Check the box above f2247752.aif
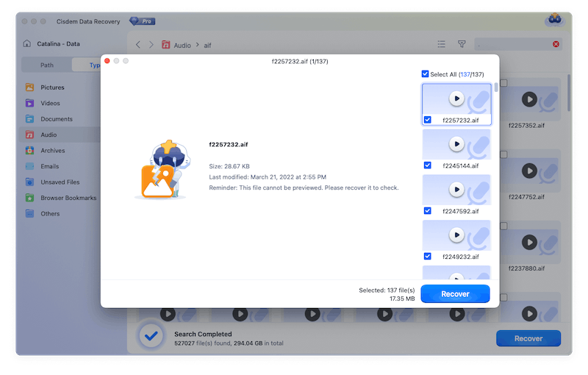 pyautogui.click(x=504, y=154)
